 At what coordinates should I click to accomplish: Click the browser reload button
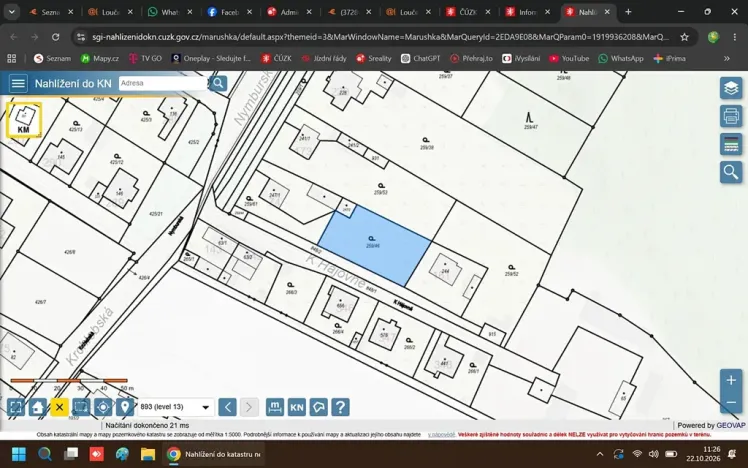[56, 37]
